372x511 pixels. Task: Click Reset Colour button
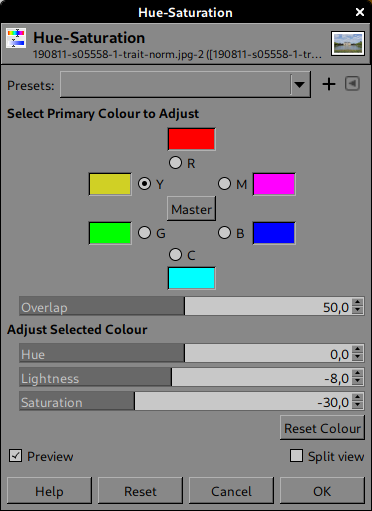[x=322, y=428]
